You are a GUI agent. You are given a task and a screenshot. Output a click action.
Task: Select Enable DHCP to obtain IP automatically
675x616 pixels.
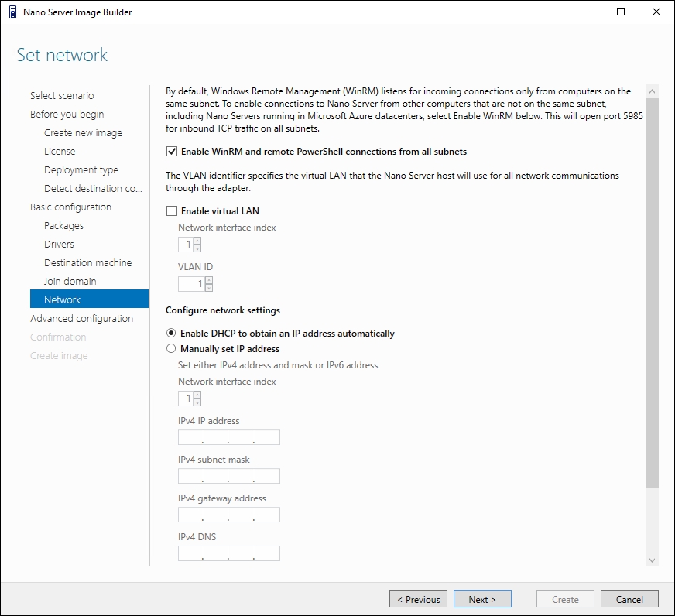pos(171,334)
